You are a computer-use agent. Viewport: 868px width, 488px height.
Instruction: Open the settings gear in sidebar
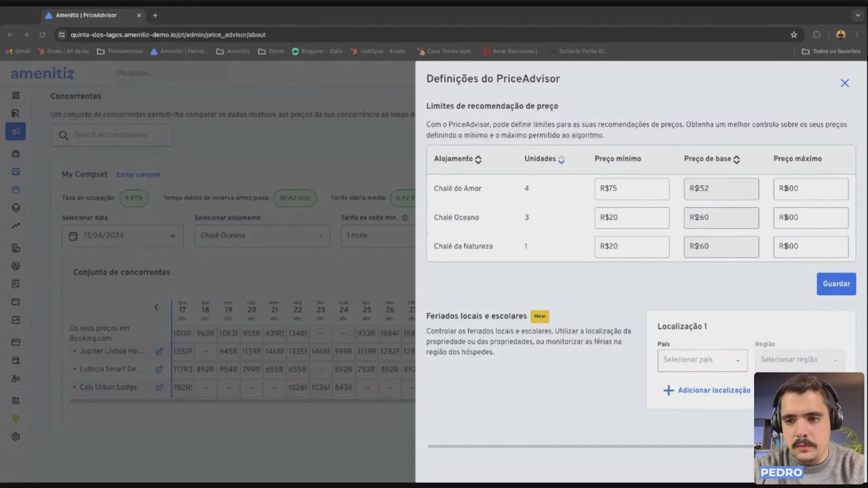[16, 436]
